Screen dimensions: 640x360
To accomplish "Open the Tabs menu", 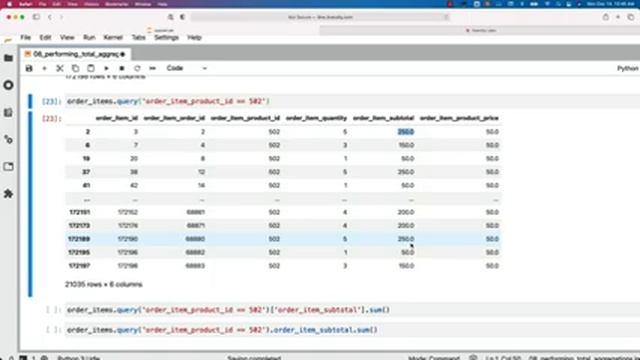I will click(138, 38).
